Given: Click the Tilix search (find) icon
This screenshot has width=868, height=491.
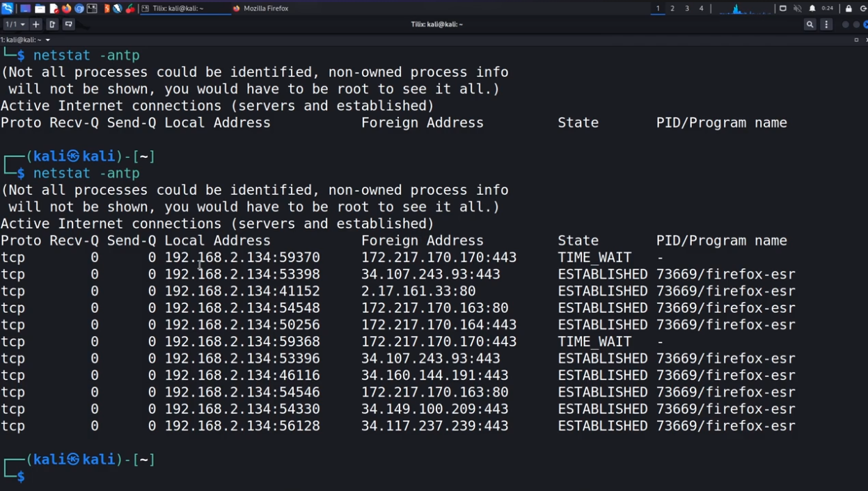Looking at the screenshot, I should [810, 24].
